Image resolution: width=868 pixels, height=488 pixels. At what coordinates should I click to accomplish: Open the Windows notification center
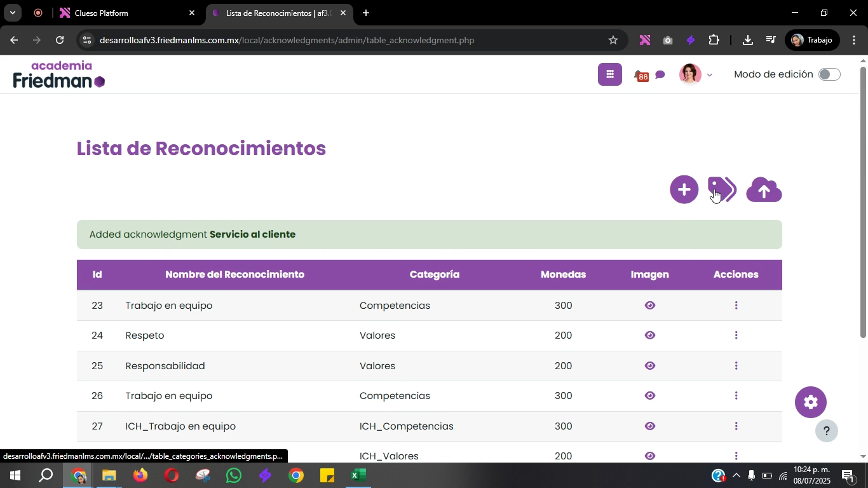(848, 475)
